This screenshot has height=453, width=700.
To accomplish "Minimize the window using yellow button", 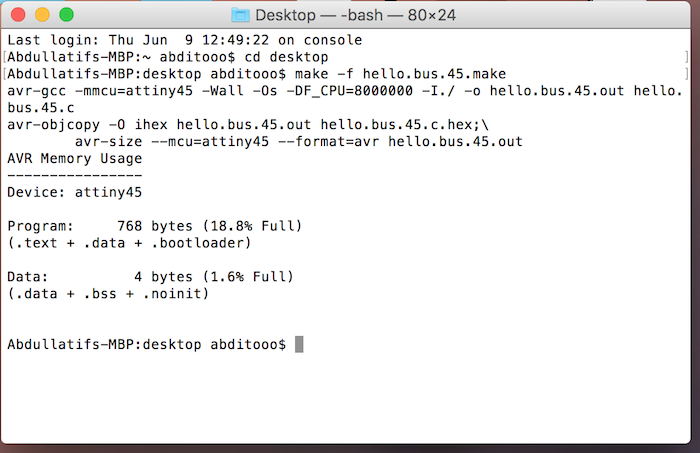I will pyautogui.click(x=42, y=15).
